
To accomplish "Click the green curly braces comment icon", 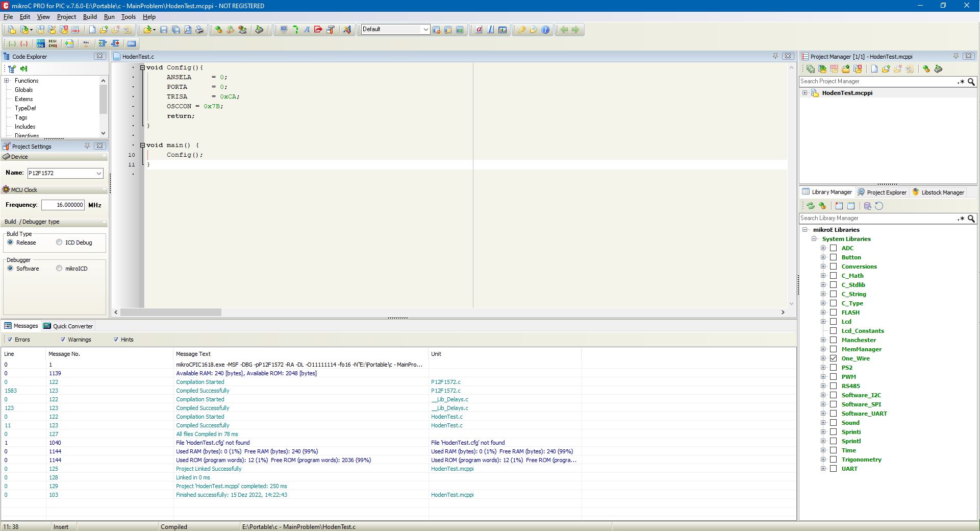I will 12,43.
